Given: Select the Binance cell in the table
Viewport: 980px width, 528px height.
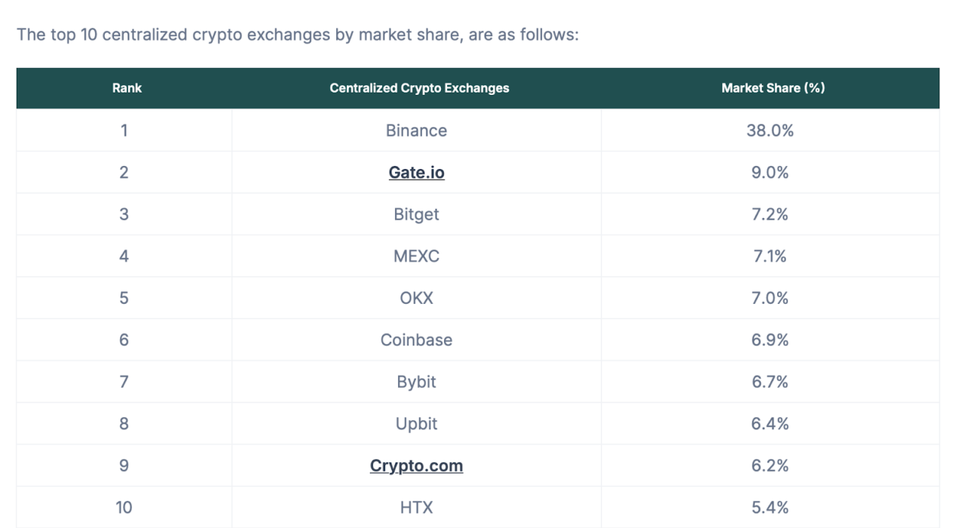Looking at the screenshot, I should point(416,130).
